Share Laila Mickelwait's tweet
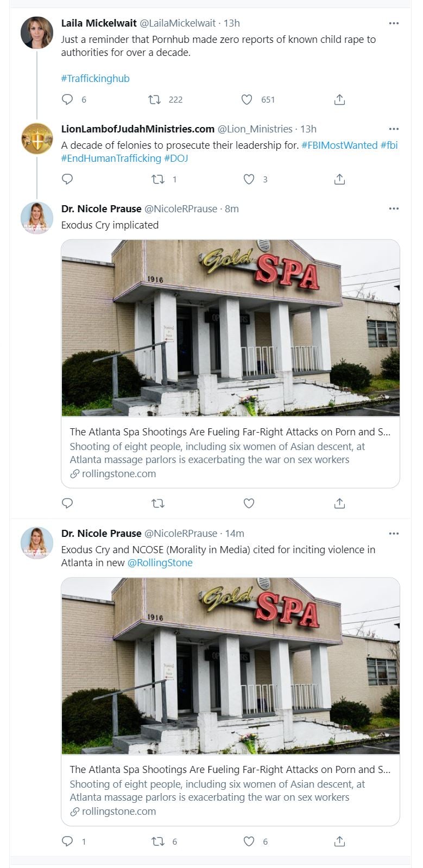 tap(339, 99)
